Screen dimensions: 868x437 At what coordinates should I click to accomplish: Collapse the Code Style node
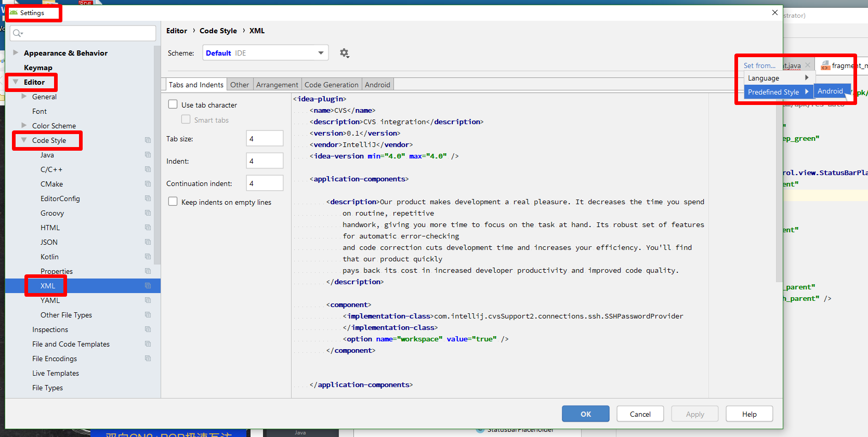[x=24, y=140]
